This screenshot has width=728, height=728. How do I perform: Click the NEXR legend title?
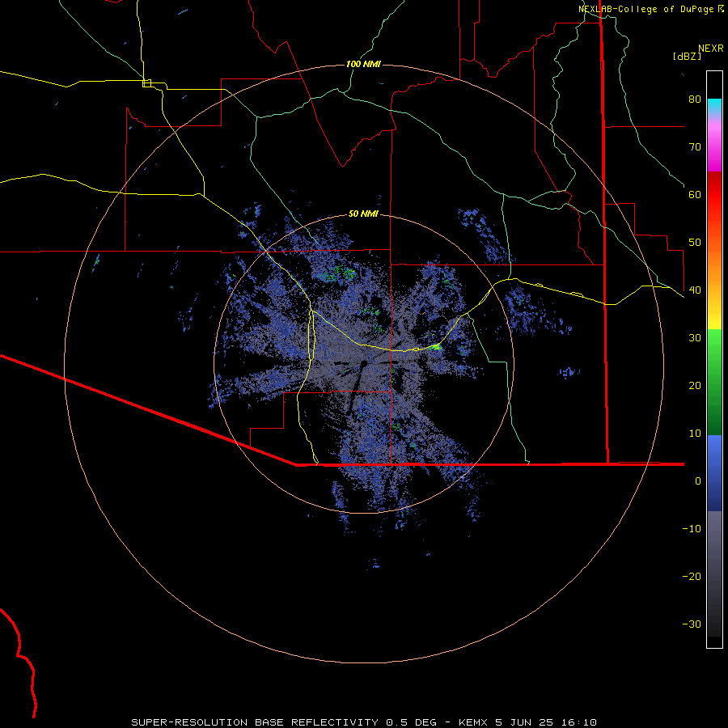coord(711,49)
